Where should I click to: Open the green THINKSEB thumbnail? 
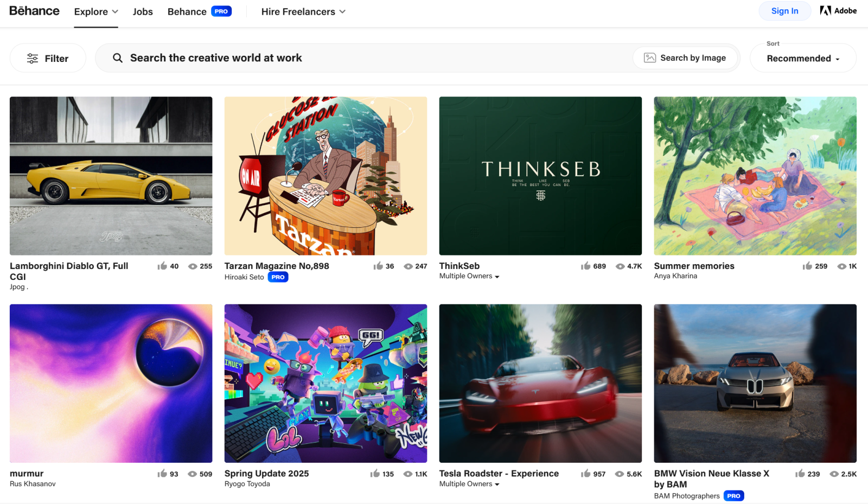[540, 176]
